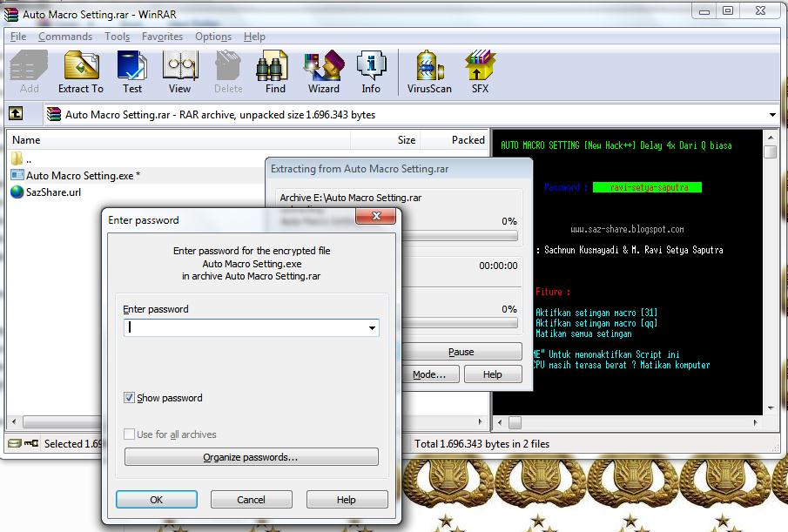
Task: Run the VirusScan toolbar icon
Action: [x=429, y=71]
